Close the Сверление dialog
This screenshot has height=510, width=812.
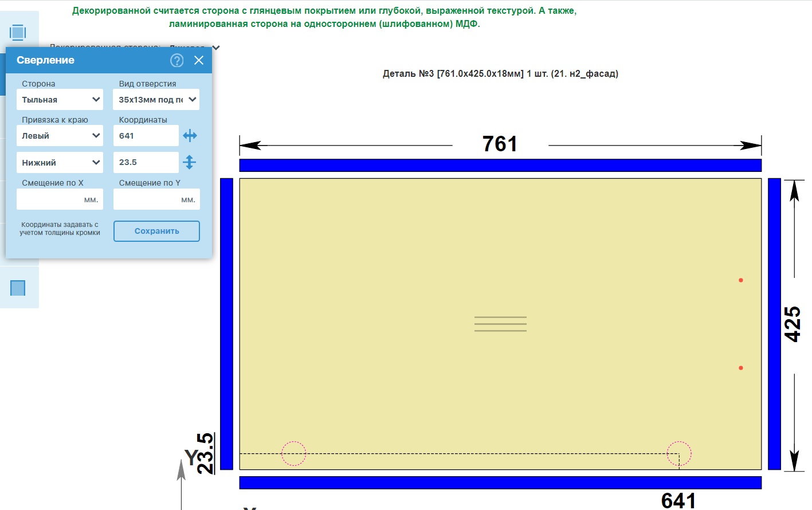click(x=199, y=60)
